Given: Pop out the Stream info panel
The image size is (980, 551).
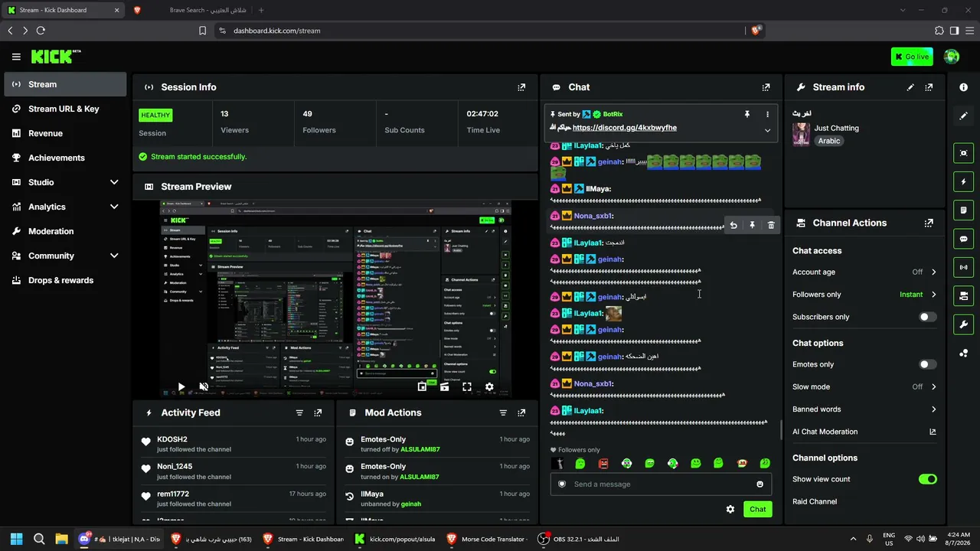Looking at the screenshot, I should [929, 87].
